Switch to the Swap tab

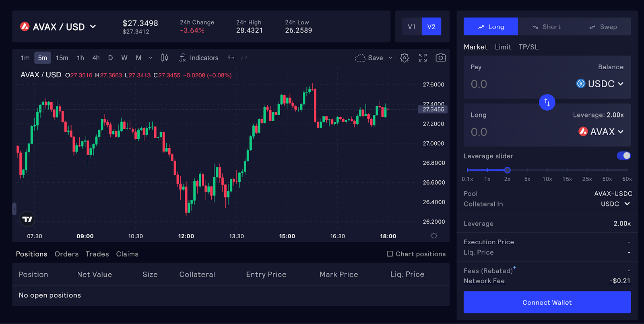coord(603,27)
